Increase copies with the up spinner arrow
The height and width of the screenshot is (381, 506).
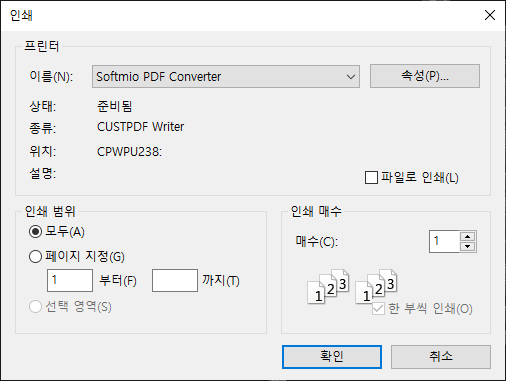click(x=468, y=236)
